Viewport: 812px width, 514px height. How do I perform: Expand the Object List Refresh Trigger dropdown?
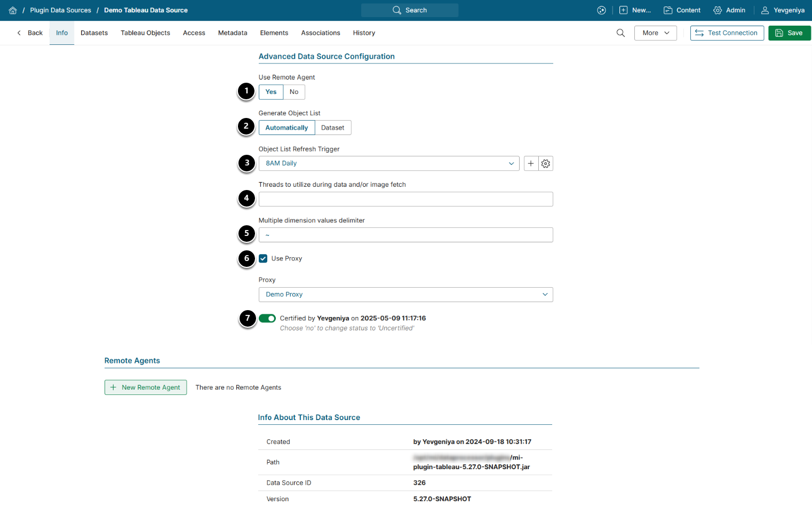[388, 164]
